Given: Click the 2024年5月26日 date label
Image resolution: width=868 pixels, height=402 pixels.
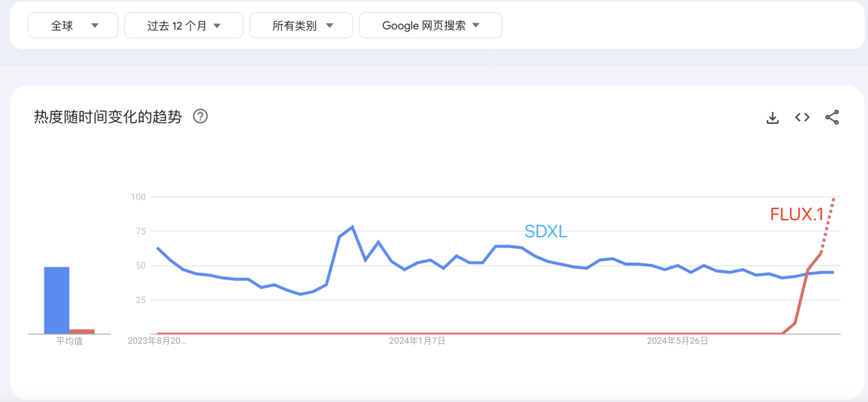Looking at the screenshot, I should coord(677,340).
